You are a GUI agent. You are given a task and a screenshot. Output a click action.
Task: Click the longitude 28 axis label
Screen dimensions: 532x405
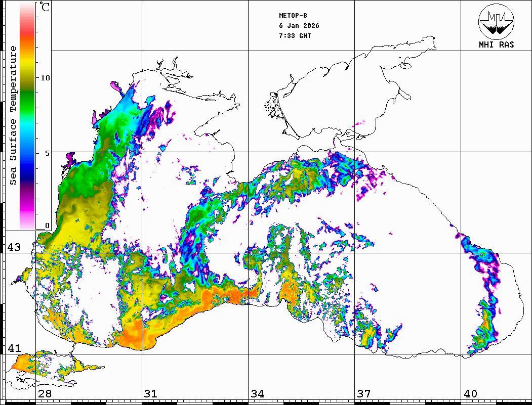45,394
